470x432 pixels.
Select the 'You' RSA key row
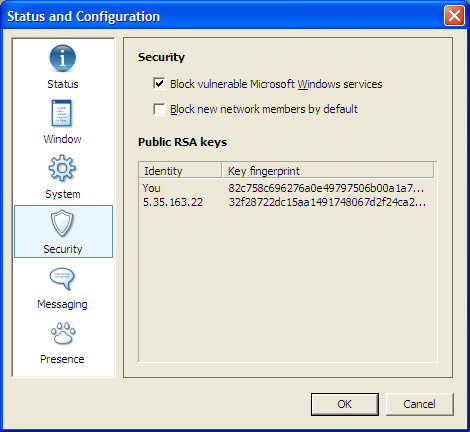click(287, 188)
